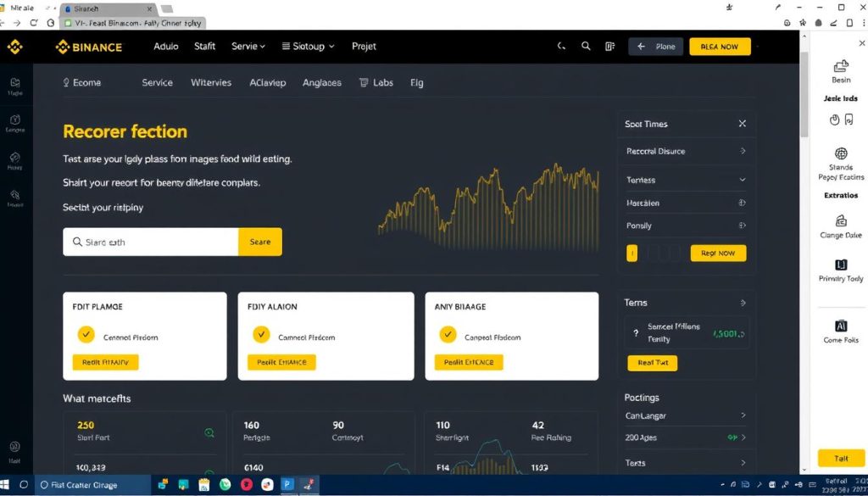The height and width of the screenshot is (496, 868).
Task: Switch to the Service sub navigation tab
Action: 157,82
